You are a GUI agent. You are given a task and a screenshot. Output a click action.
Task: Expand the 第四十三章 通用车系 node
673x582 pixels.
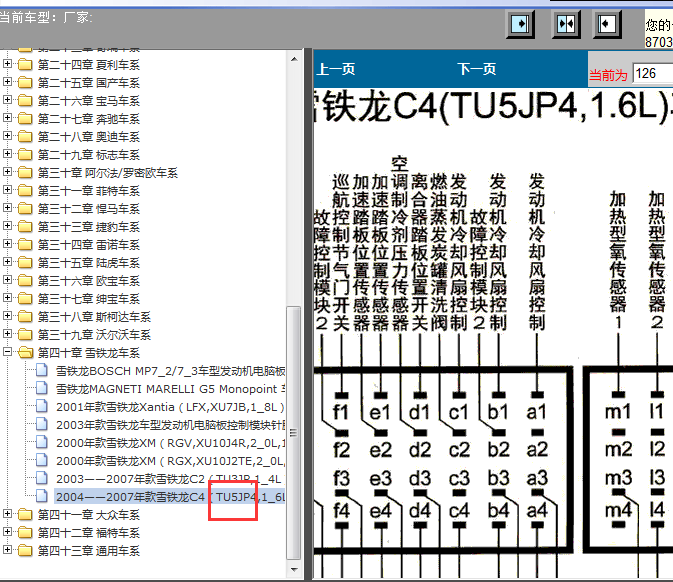click(7, 550)
